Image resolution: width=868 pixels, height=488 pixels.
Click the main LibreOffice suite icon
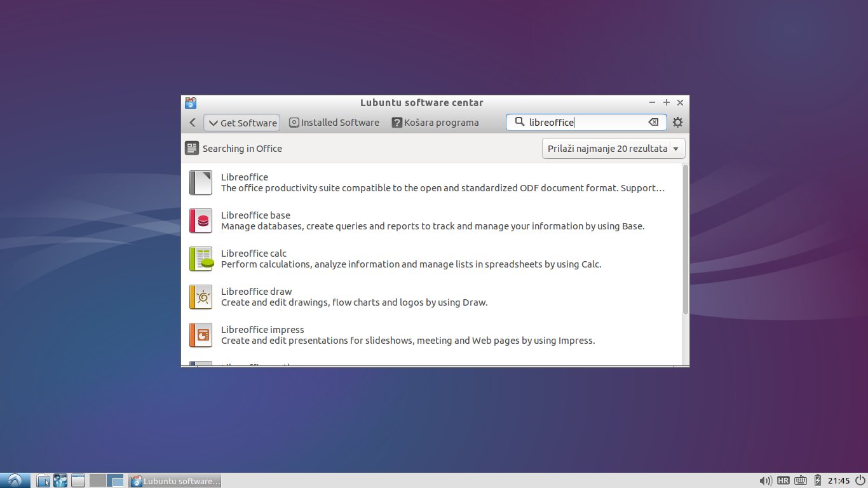[x=201, y=182]
